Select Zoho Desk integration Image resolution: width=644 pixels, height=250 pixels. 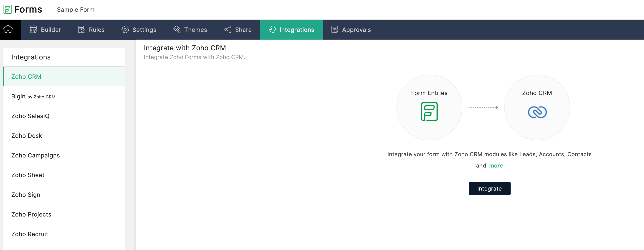coord(64,136)
